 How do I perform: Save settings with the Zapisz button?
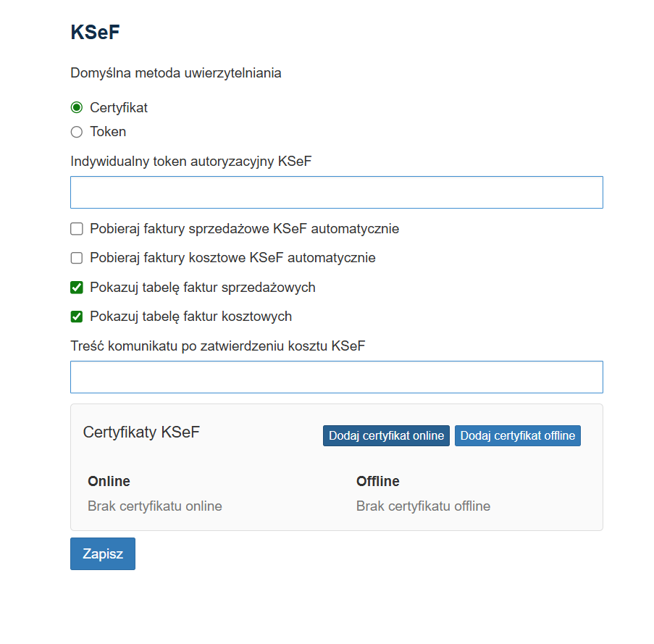pos(103,554)
